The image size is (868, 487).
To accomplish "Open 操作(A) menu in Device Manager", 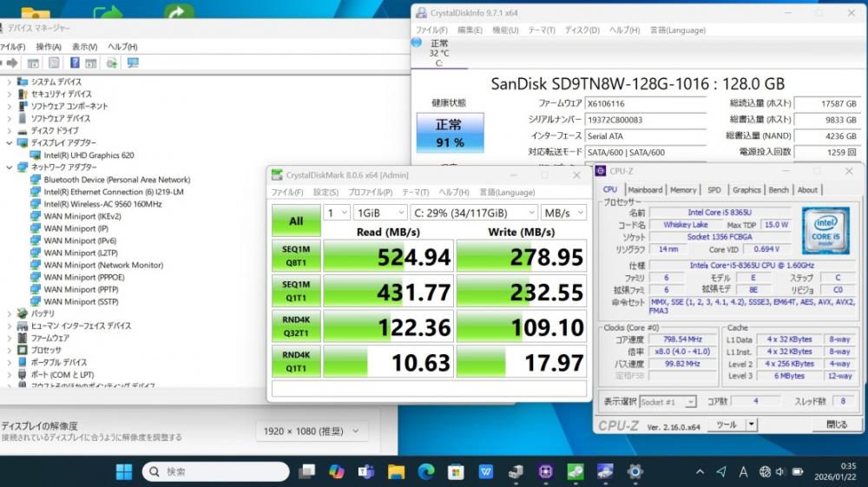I will [49, 47].
